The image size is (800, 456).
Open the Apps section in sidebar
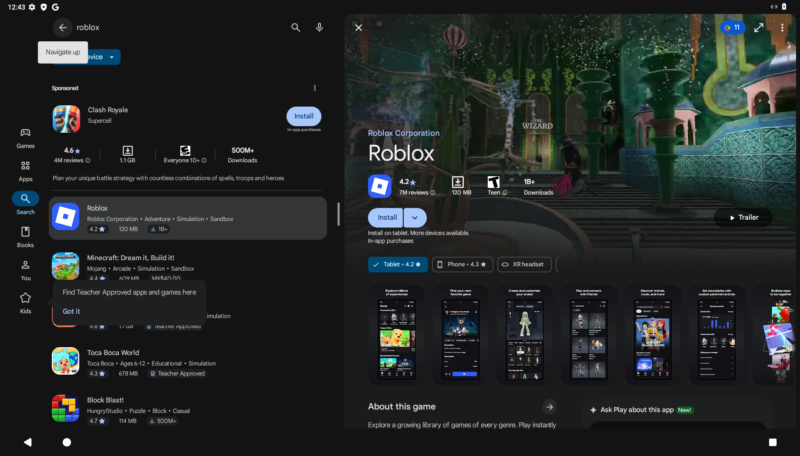coord(26,171)
